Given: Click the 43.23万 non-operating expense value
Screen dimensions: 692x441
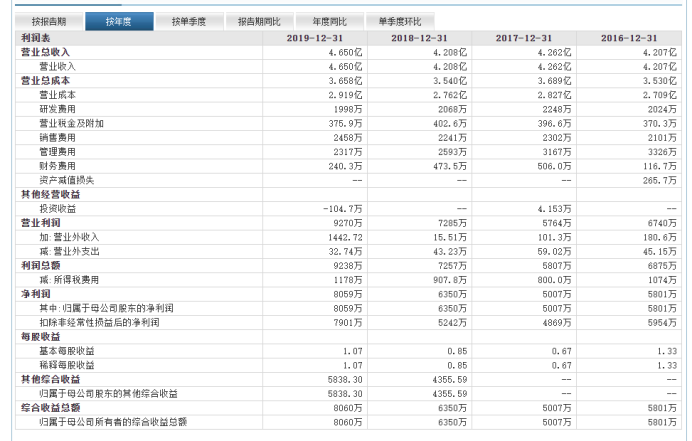Looking at the screenshot, I should click(x=450, y=251).
